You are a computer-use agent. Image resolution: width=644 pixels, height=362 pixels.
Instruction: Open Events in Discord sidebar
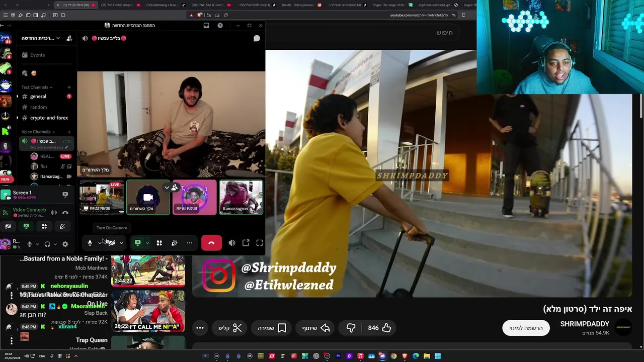[x=37, y=55]
